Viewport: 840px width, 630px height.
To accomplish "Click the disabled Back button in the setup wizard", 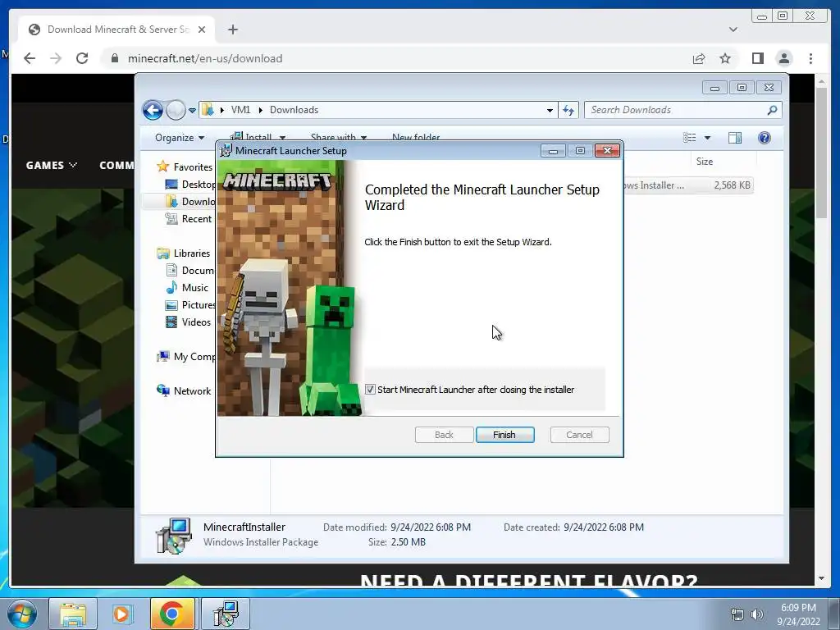I will tap(444, 435).
